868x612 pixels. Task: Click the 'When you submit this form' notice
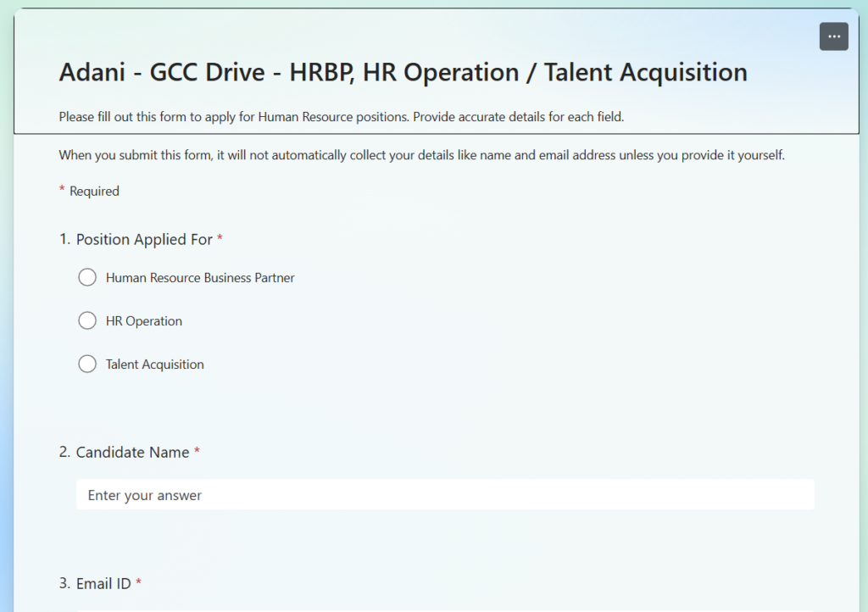coord(422,155)
